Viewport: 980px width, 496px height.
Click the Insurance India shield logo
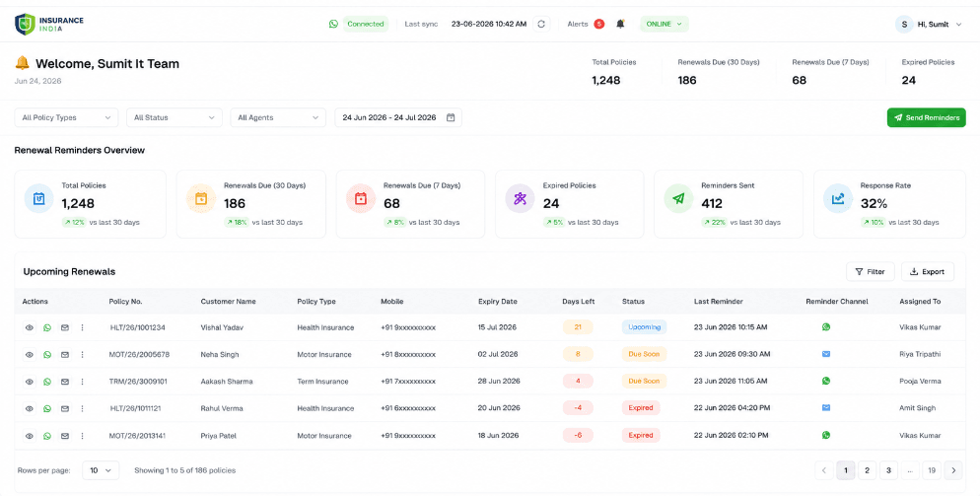pyautogui.click(x=25, y=24)
